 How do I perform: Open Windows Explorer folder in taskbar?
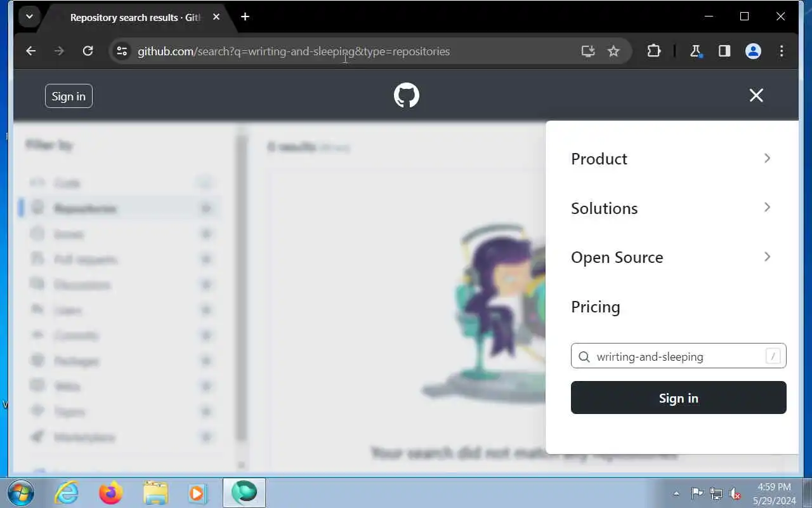pos(155,493)
